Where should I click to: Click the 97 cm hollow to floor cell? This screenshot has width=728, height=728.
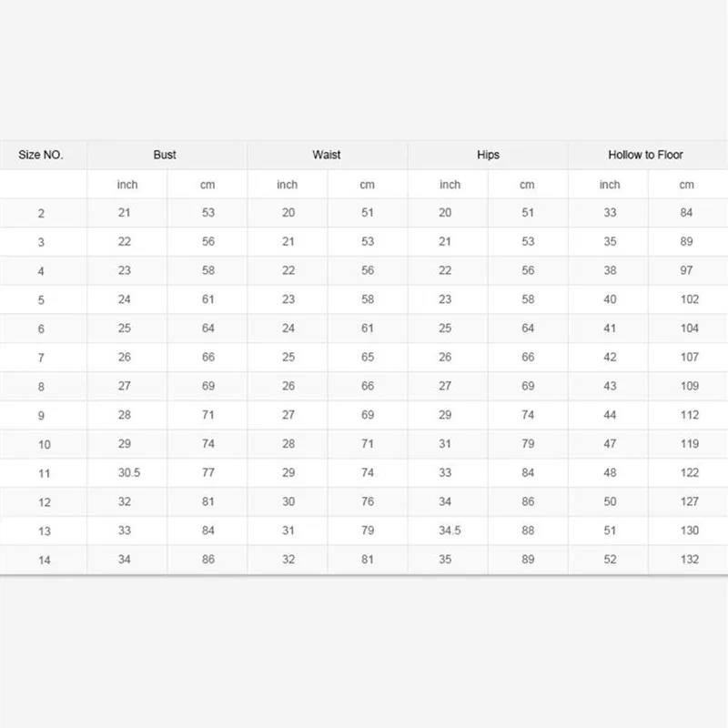coord(686,270)
